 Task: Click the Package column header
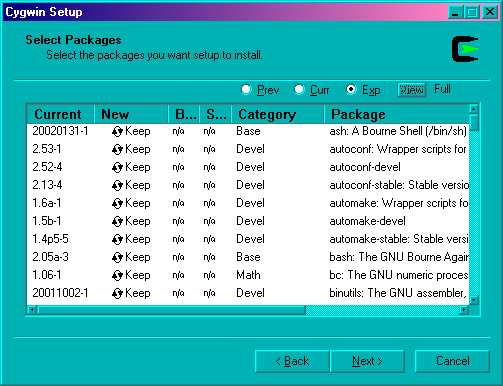(x=397, y=114)
